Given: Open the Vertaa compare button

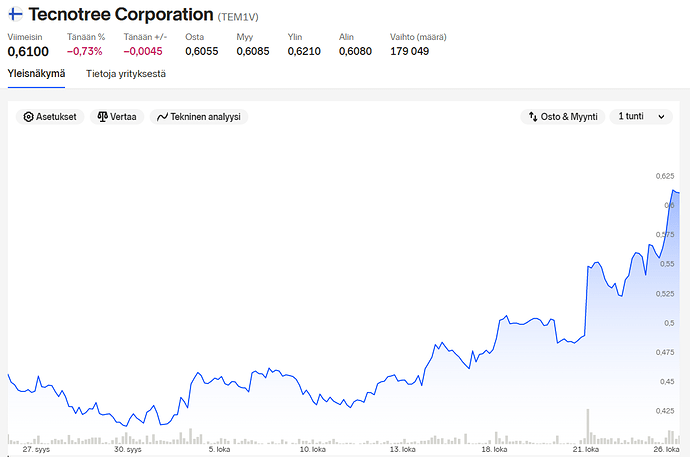Looking at the screenshot, I should click(x=117, y=117).
